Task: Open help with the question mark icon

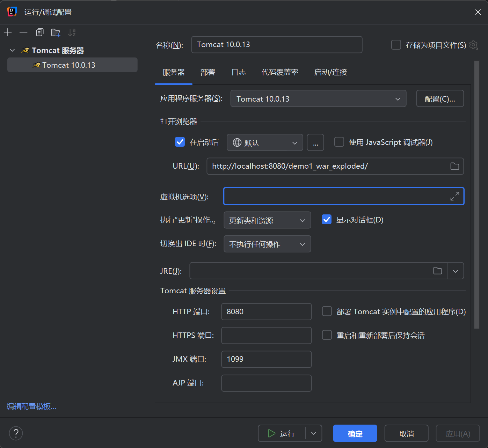Action: [16, 433]
